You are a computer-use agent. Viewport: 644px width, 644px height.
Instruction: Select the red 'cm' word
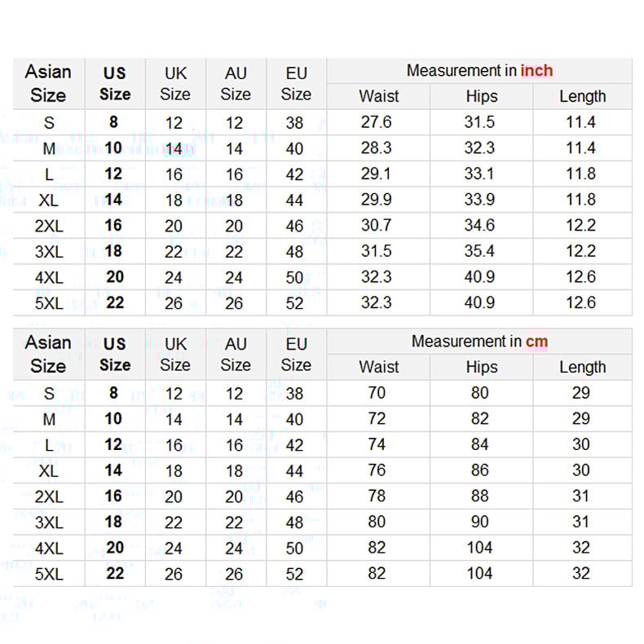(x=536, y=342)
